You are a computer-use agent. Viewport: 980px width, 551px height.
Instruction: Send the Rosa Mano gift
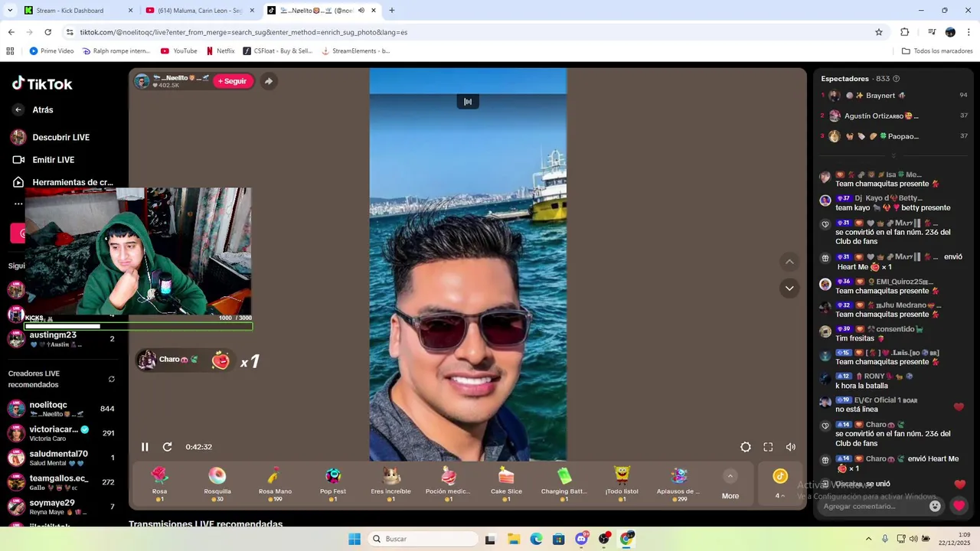tap(275, 484)
